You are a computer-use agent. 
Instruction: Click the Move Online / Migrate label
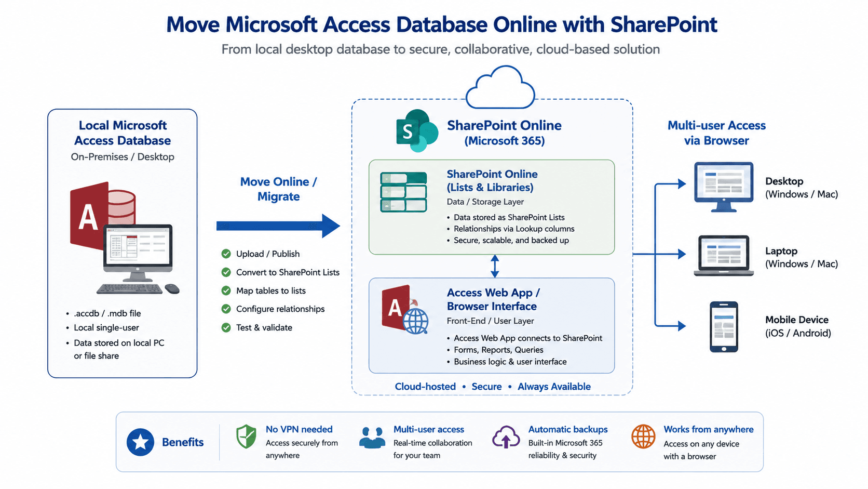[x=279, y=189]
